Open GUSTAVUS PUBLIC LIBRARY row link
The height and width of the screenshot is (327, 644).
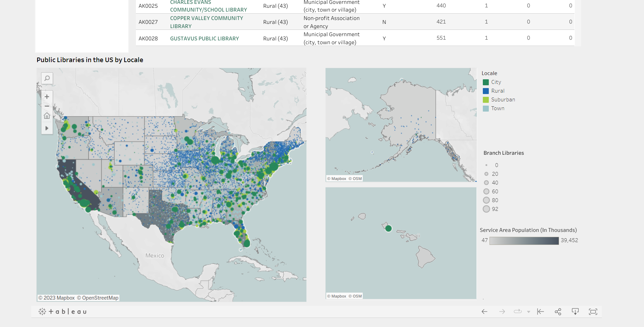tap(204, 39)
